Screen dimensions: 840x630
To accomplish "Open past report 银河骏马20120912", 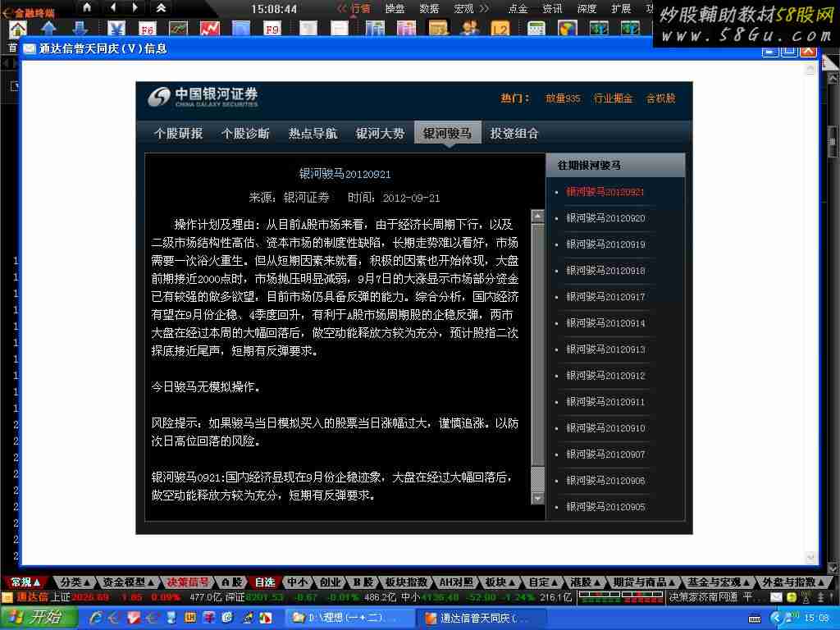I will tap(605, 376).
